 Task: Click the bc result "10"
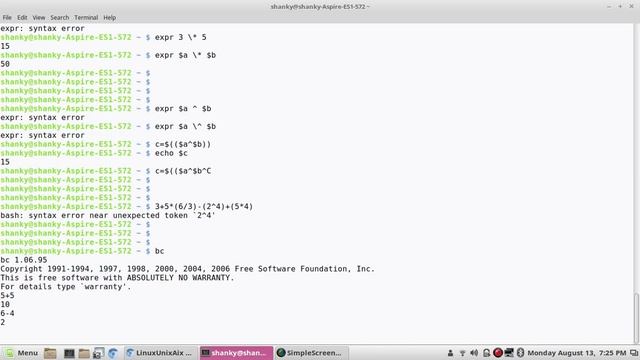[5, 304]
